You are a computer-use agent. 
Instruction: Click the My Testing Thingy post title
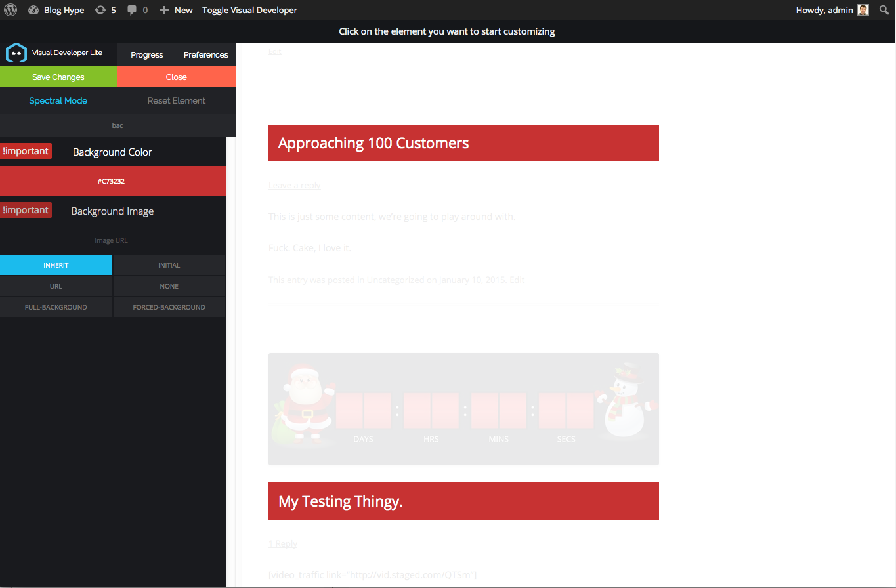[340, 501]
